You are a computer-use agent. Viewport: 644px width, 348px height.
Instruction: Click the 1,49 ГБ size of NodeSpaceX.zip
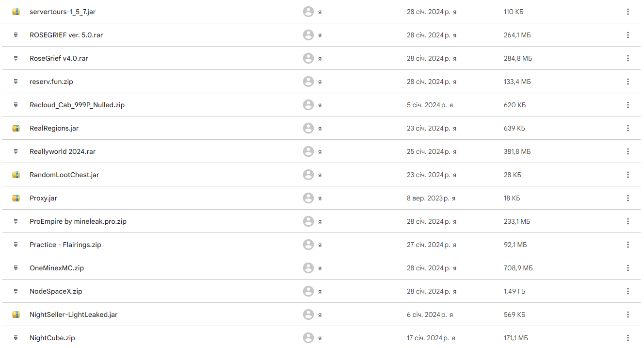(x=515, y=291)
